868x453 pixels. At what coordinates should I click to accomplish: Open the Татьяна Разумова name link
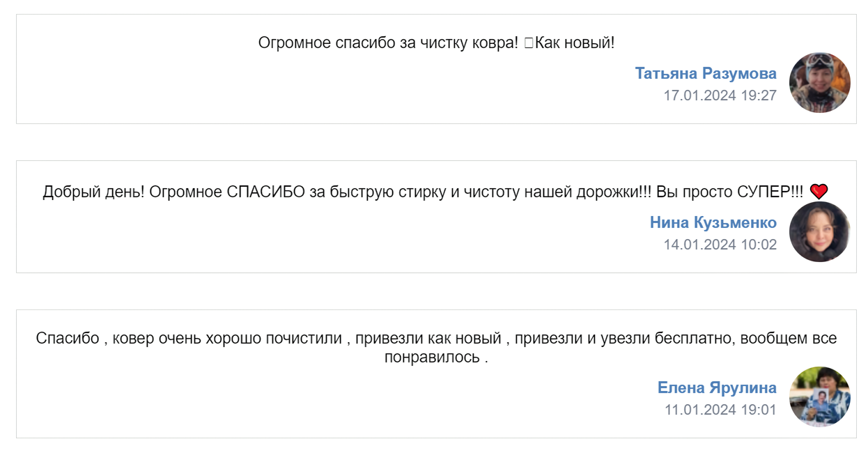coord(705,73)
